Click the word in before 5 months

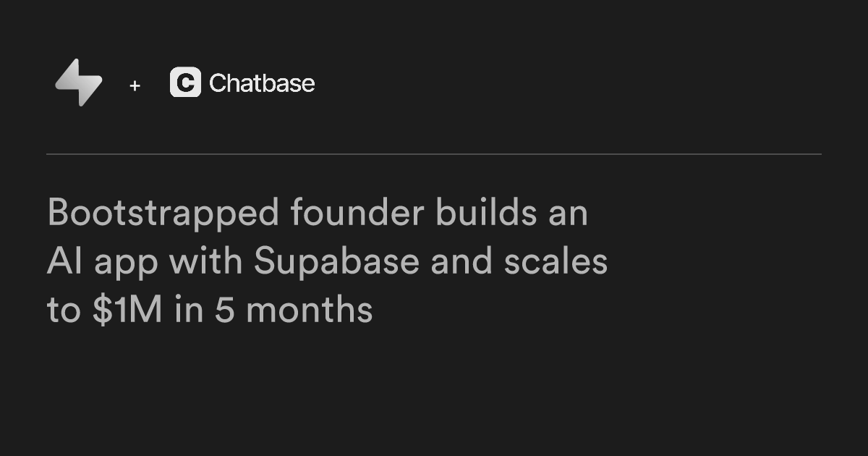tap(187, 311)
